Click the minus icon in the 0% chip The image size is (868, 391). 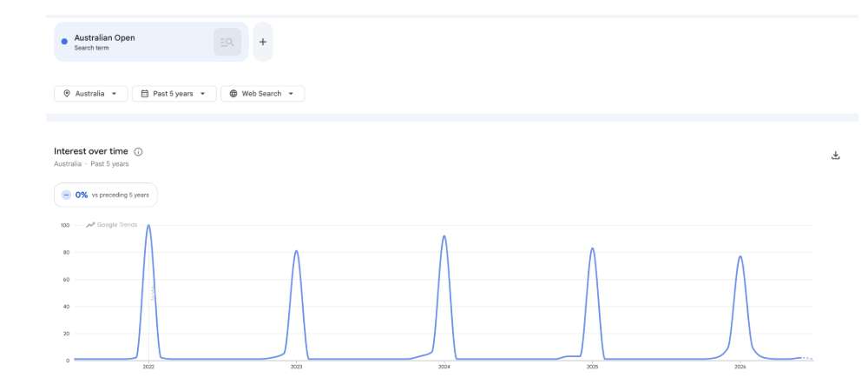[67, 195]
